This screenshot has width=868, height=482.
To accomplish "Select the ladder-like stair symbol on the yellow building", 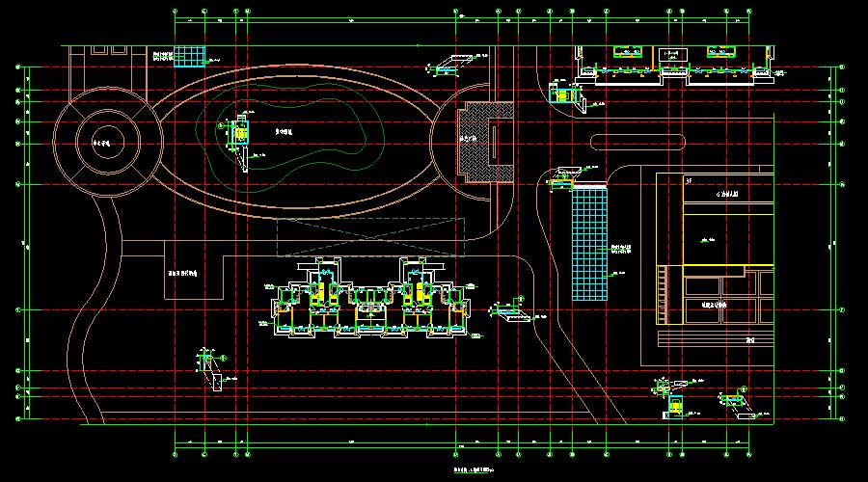I will pyautogui.click(x=662, y=294).
